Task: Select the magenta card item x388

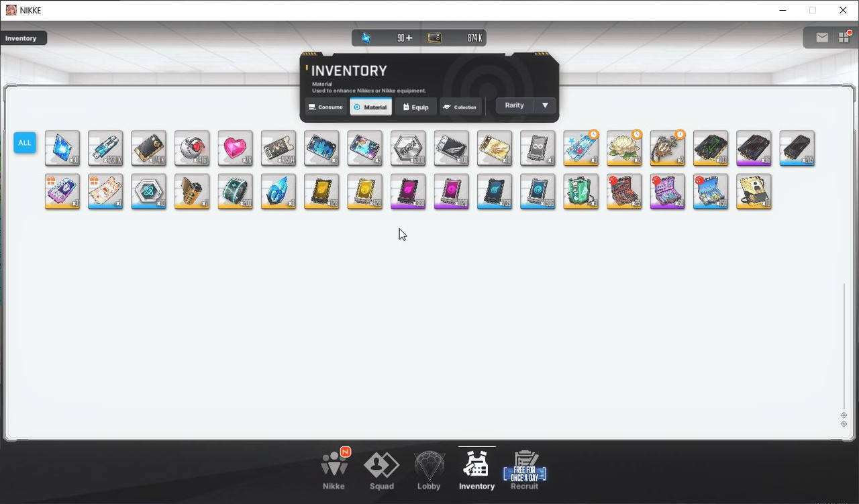Action: click(x=408, y=191)
